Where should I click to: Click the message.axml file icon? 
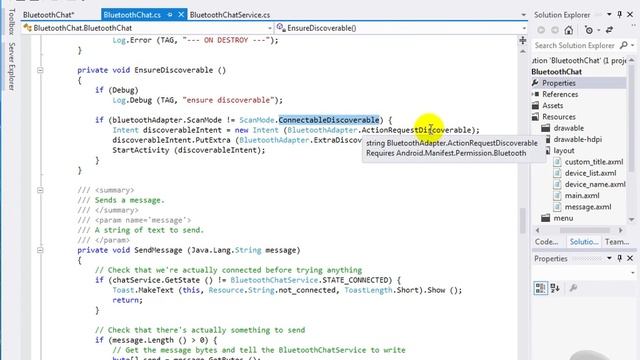click(557, 207)
